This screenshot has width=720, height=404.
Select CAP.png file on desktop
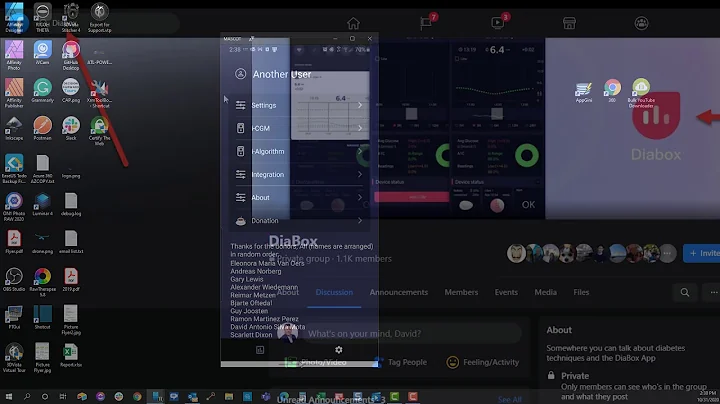[x=71, y=90]
